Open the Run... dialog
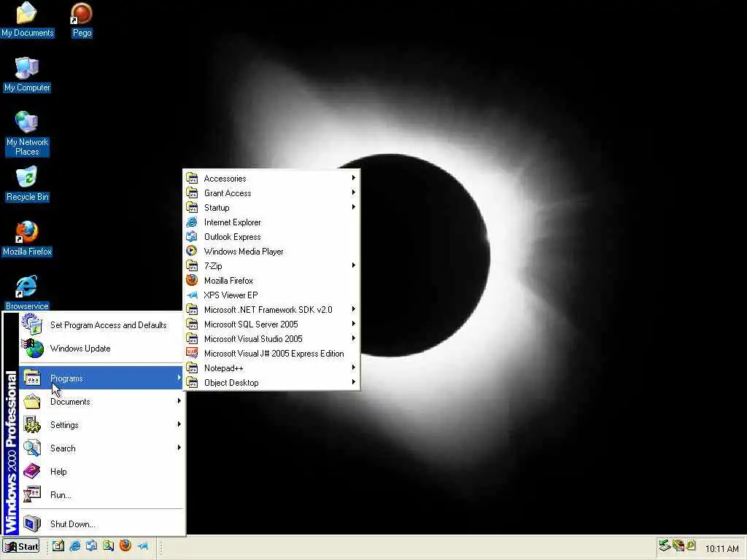Viewport: 747px width, 560px height. [x=101, y=495]
